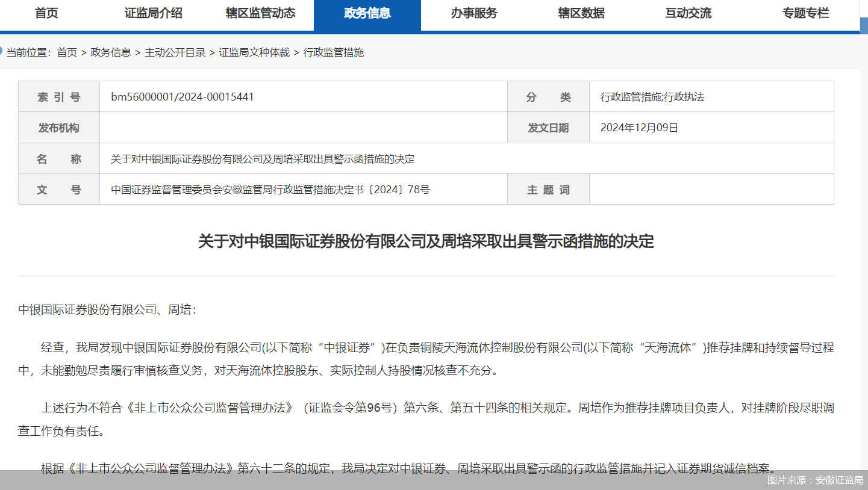The image size is (868, 490).
Task: Select the 政务信息 tab
Action: (367, 14)
